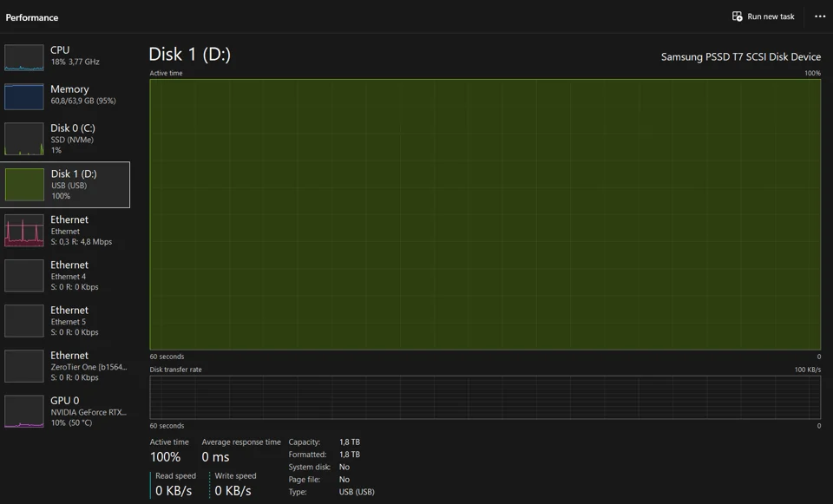Viewport: 833px width, 504px height.
Task: Click the Disk transfer rate graph
Action: [485, 397]
